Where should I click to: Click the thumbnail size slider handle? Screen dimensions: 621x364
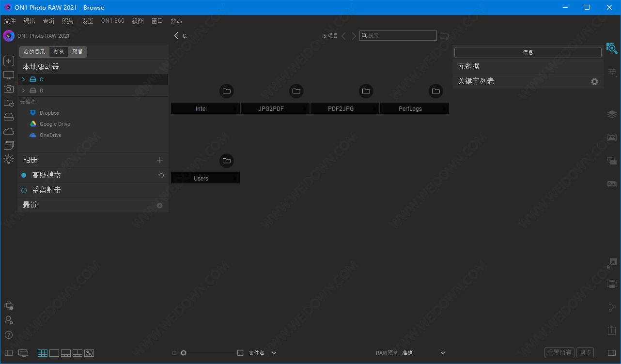pyautogui.click(x=184, y=353)
